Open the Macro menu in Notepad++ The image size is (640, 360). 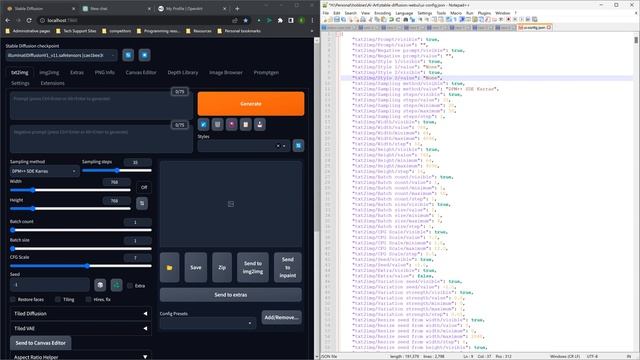click(x=456, y=13)
